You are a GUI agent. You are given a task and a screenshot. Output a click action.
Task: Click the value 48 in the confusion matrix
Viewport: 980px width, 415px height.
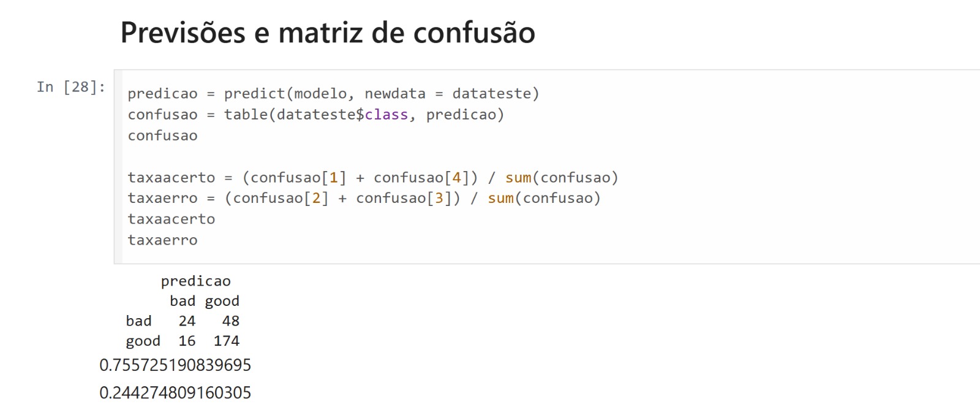(x=230, y=321)
